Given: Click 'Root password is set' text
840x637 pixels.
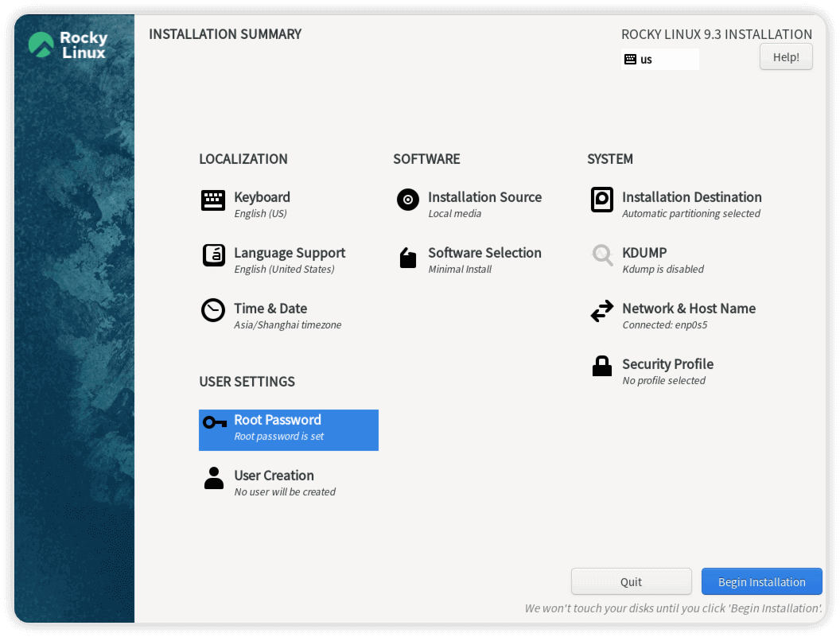Looking at the screenshot, I should tap(278, 436).
